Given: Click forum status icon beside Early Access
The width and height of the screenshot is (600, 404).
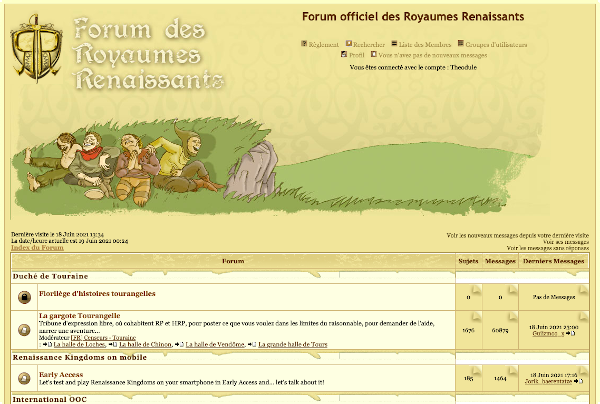Looking at the screenshot, I should coord(24,378).
